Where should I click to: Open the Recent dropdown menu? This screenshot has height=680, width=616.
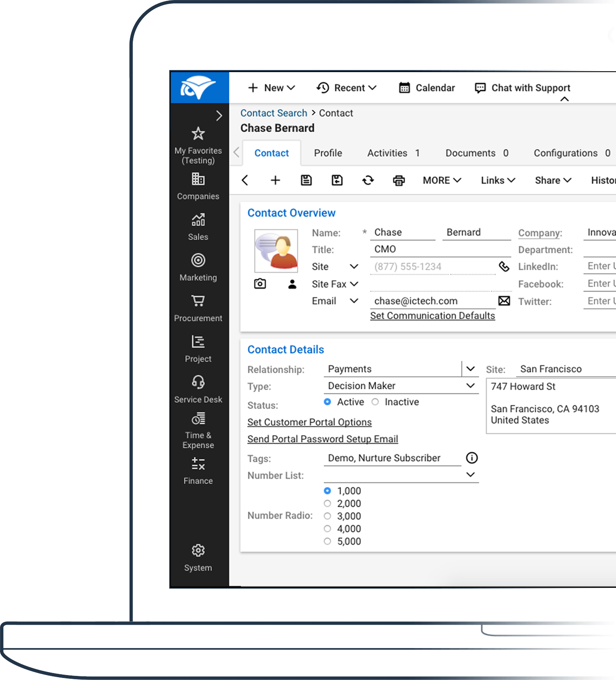tap(346, 88)
